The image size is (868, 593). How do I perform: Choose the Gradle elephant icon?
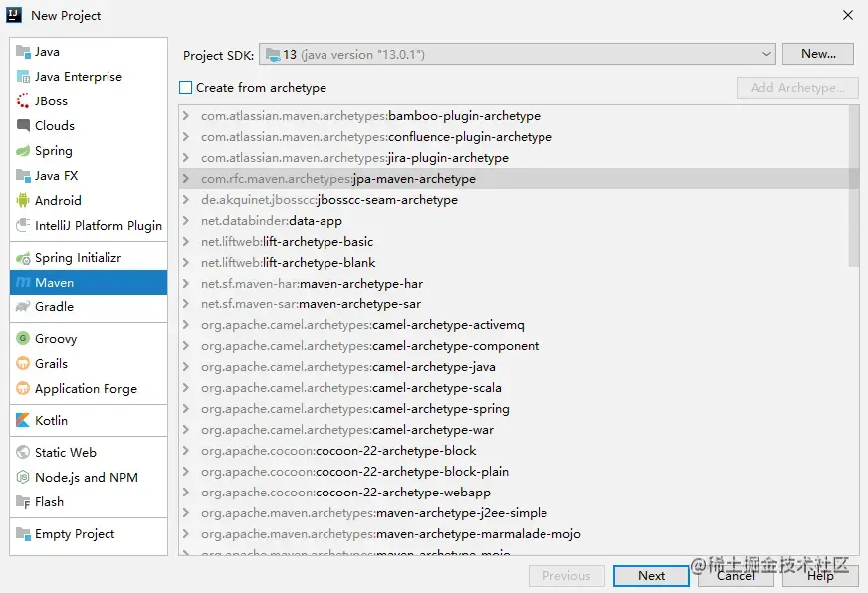pos(23,307)
